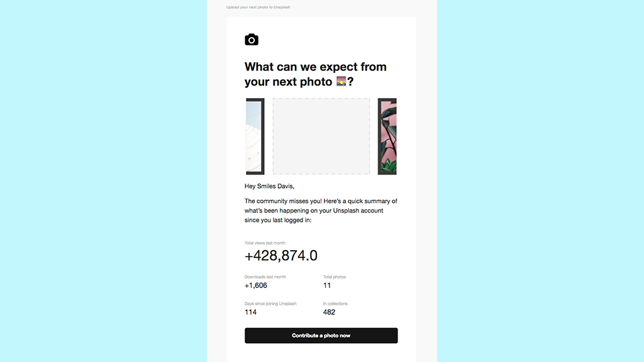
Task: Click the +428,874.0 views figure
Action: (281, 255)
